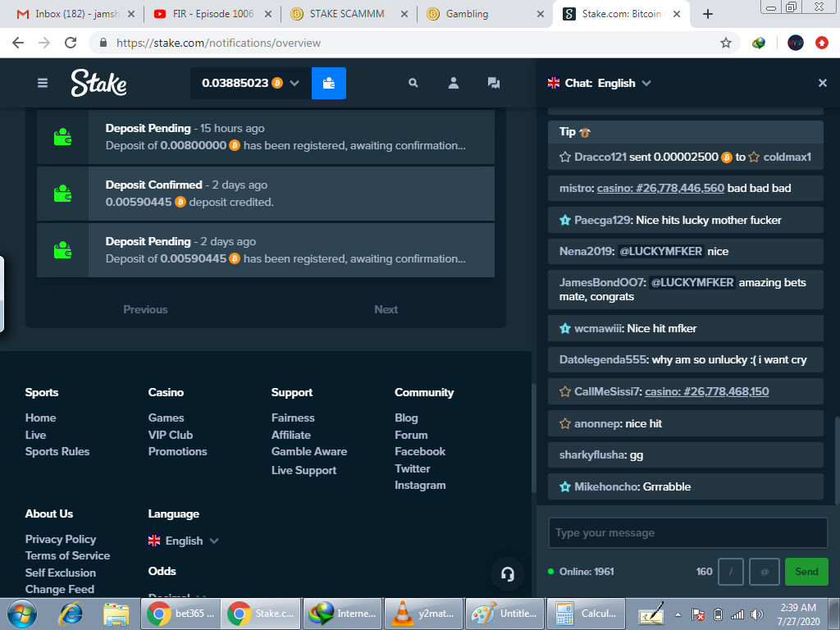Click username coldmax1 in tip message

pyautogui.click(x=787, y=157)
